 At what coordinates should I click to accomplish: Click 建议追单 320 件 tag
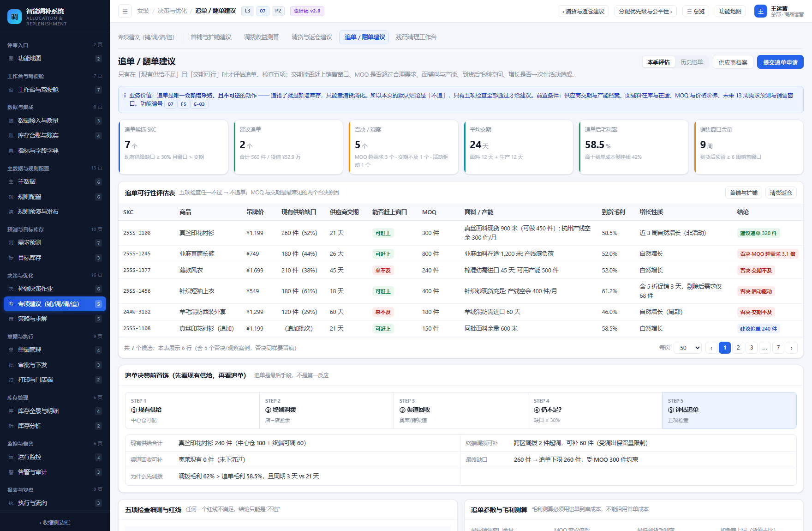[758, 233]
